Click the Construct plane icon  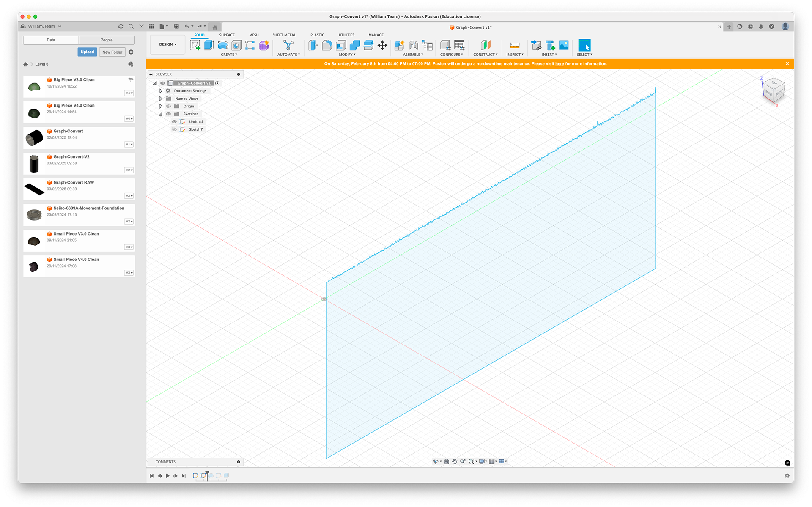click(x=486, y=45)
